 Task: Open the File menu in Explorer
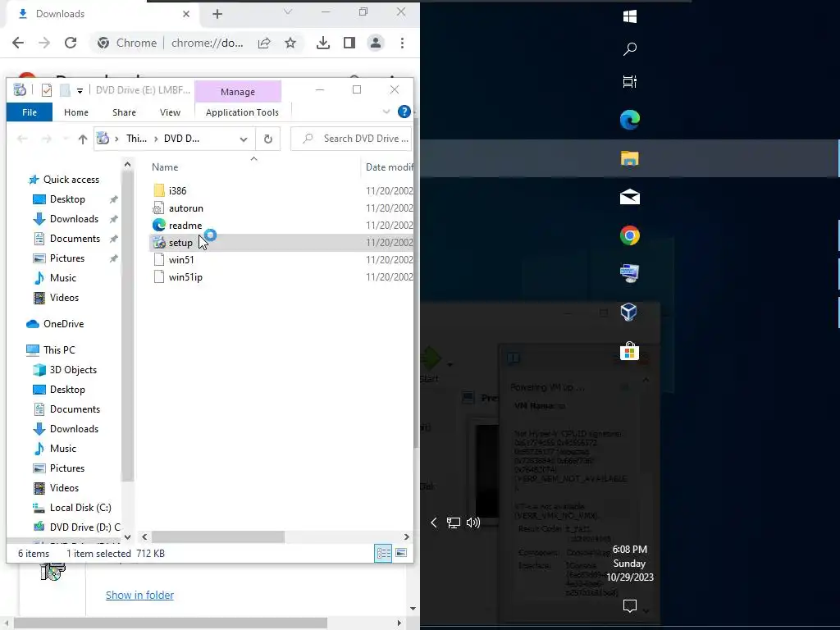click(x=30, y=112)
